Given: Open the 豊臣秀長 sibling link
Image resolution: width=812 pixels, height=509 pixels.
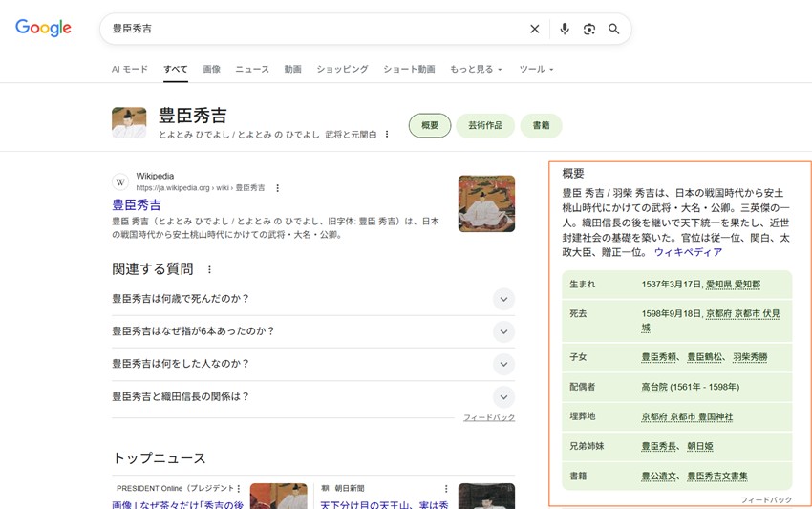Looking at the screenshot, I should [x=659, y=446].
